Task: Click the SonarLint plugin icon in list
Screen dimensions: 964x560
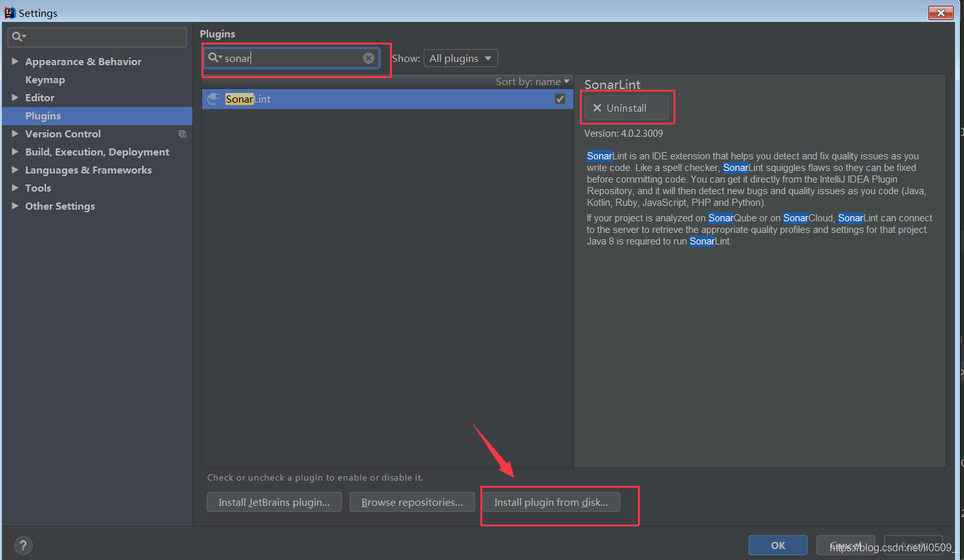Action: click(213, 99)
